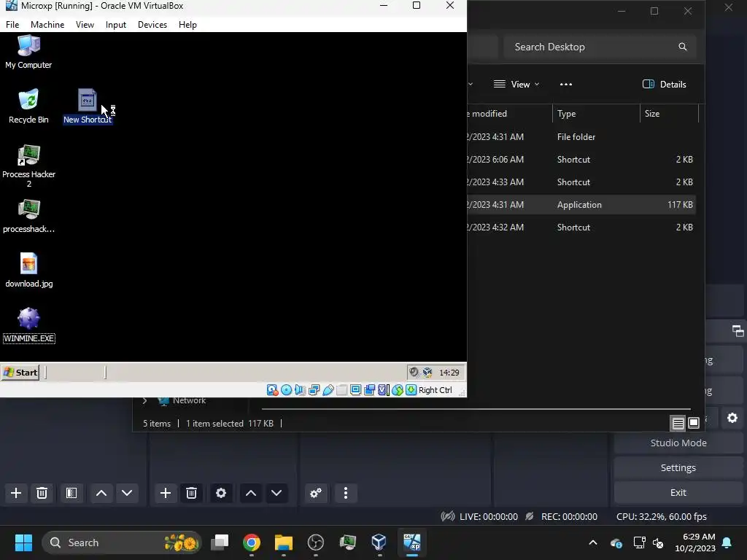Viewport: 747px width, 560px height.
Task: Open OBS source properties gear
Action: coord(221,493)
